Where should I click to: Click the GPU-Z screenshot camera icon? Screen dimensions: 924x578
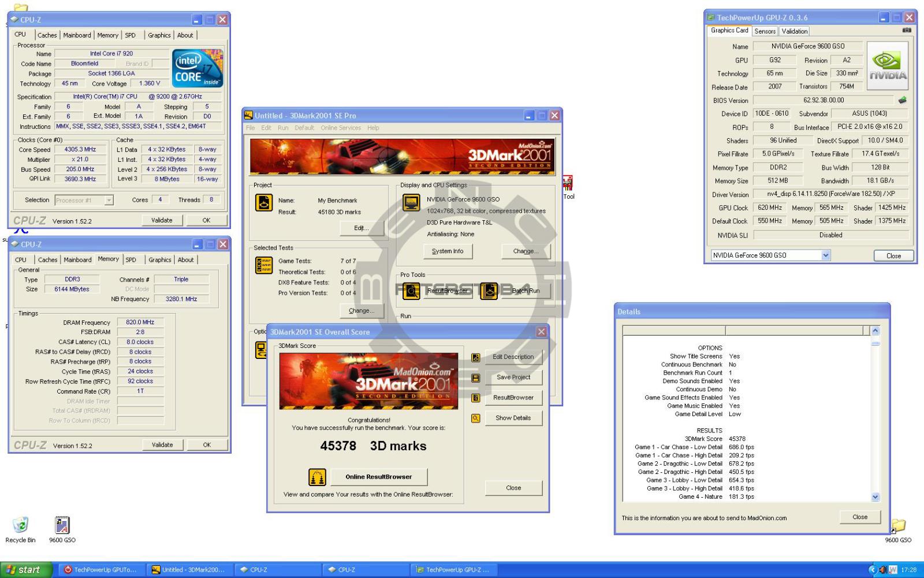point(907,30)
